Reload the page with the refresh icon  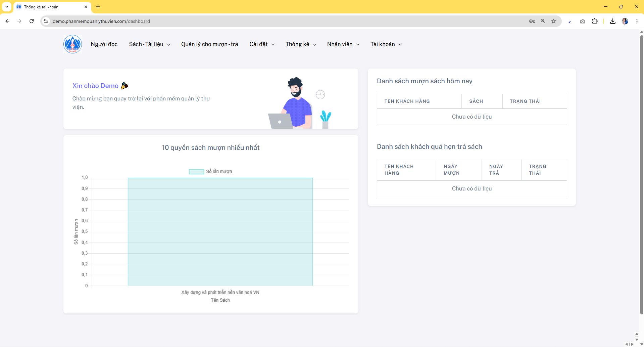point(32,21)
